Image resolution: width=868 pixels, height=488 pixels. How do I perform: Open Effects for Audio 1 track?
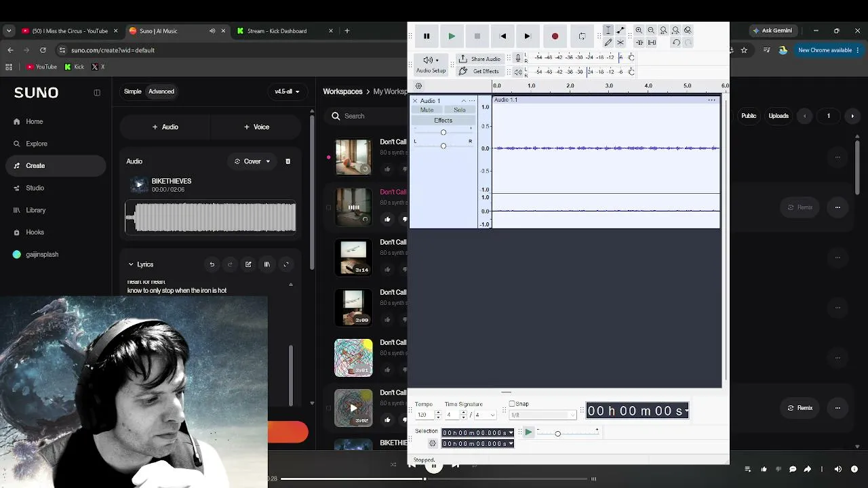point(443,121)
